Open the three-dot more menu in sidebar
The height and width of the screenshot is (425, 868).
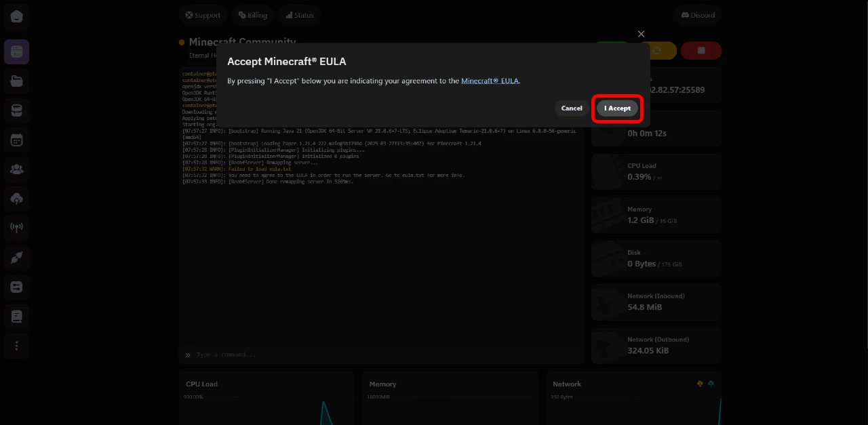coord(16,346)
